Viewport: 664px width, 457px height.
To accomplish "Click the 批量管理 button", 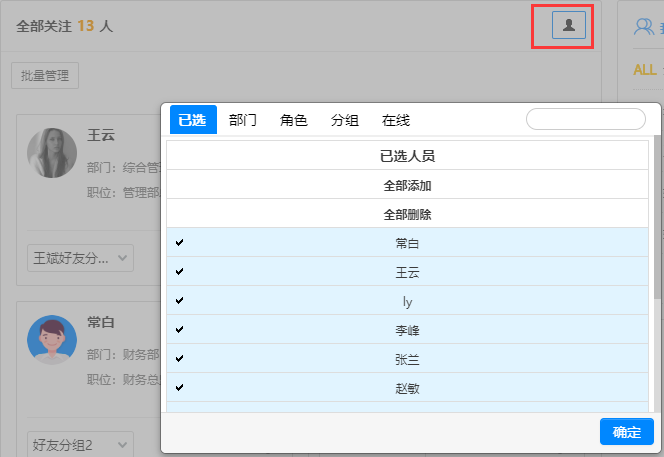I will point(45,76).
